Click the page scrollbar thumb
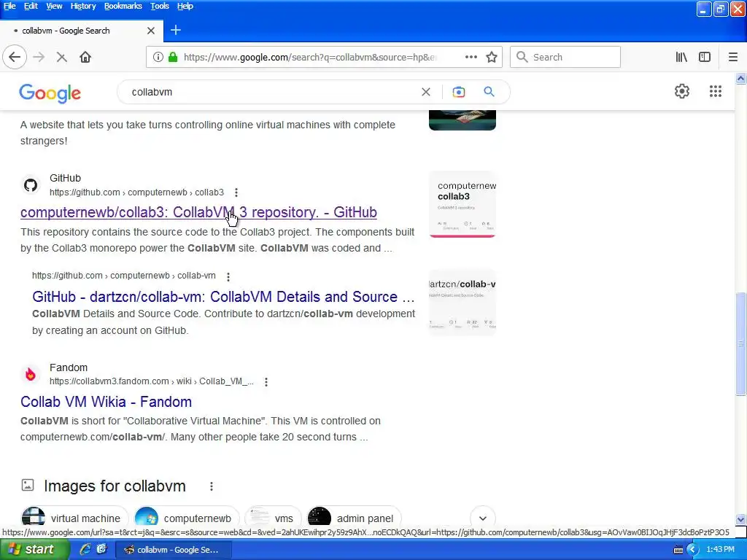This screenshot has height=560, width=747. [x=740, y=344]
